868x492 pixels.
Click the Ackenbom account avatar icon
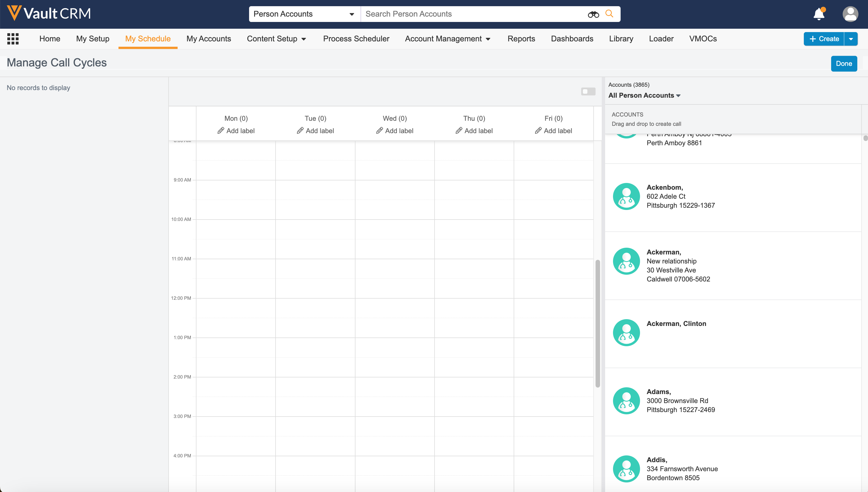tap(626, 196)
